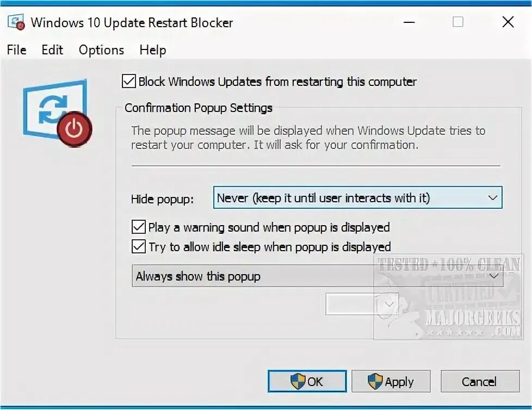Click the red power symbol on the logo
532x410 pixels.
click(75, 129)
